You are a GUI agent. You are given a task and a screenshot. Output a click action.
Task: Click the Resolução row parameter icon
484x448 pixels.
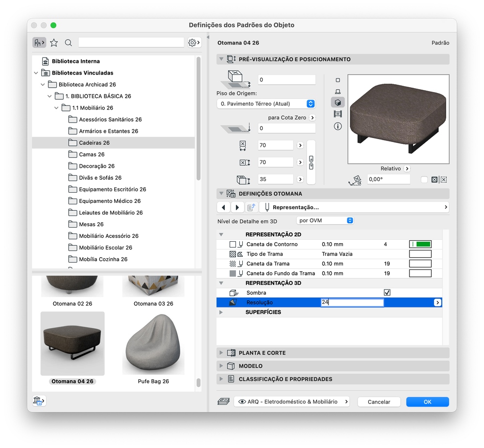(233, 303)
